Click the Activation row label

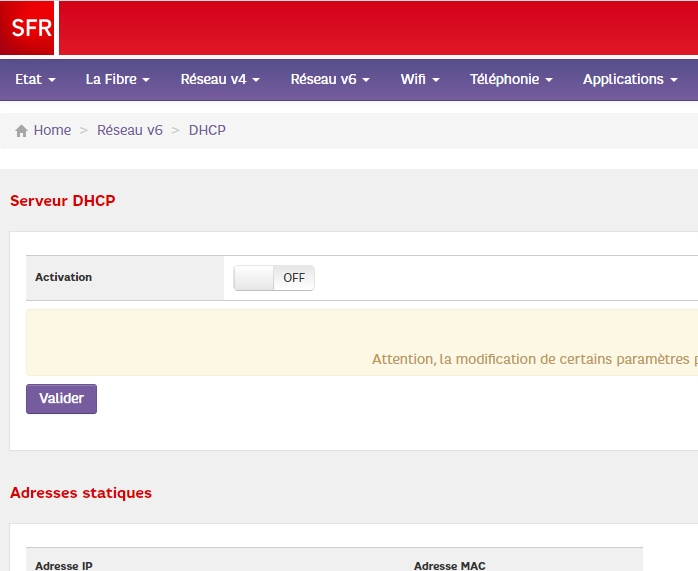click(x=63, y=278)
